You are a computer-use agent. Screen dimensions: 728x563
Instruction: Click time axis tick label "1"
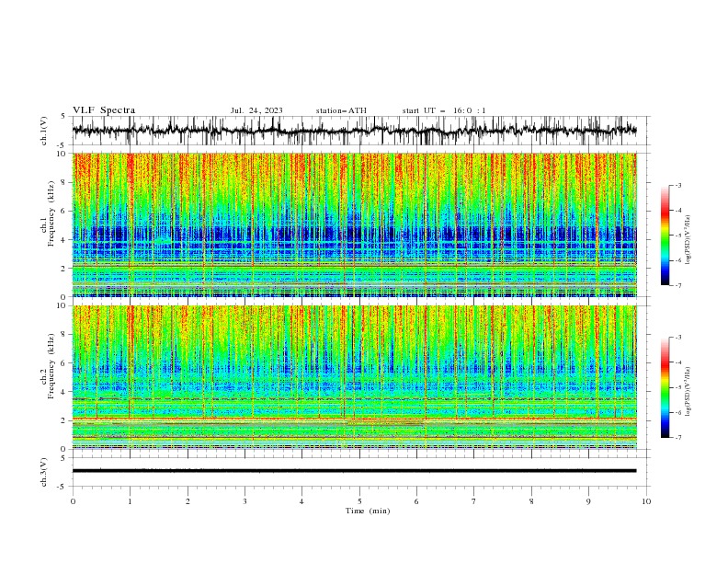130,501
